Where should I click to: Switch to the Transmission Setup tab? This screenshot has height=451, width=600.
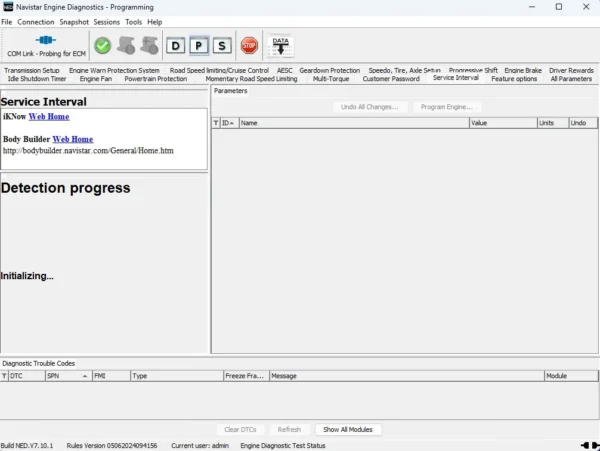tap(32, 70)
